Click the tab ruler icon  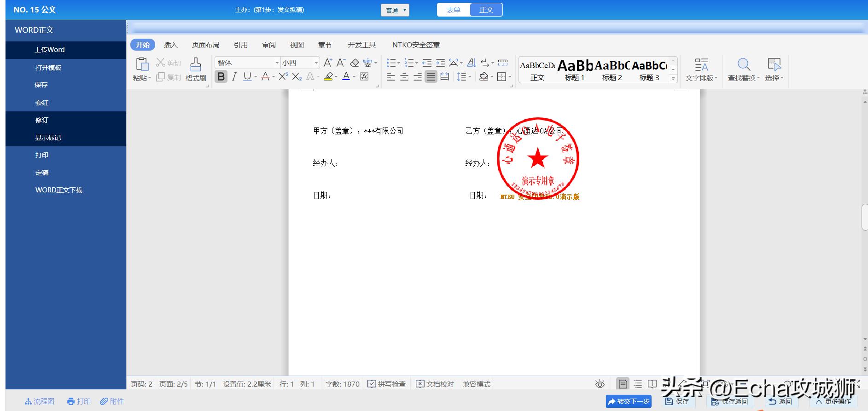tap(503, 63)
